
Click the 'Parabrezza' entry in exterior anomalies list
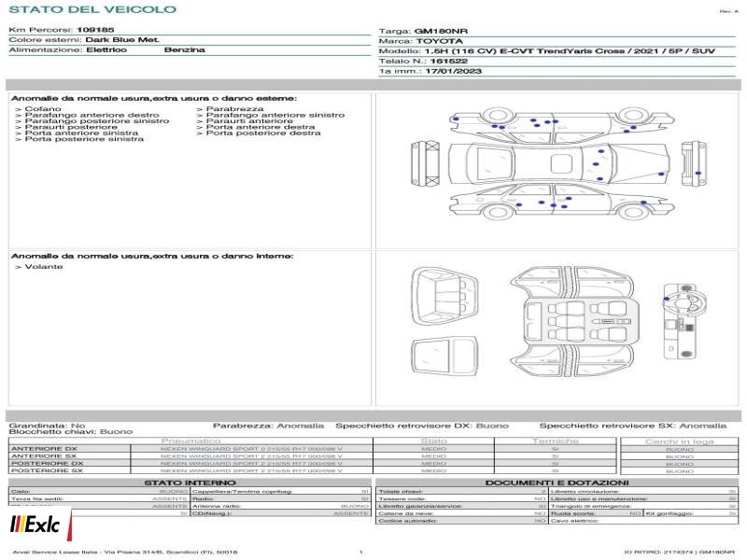(x=234, y=109)
